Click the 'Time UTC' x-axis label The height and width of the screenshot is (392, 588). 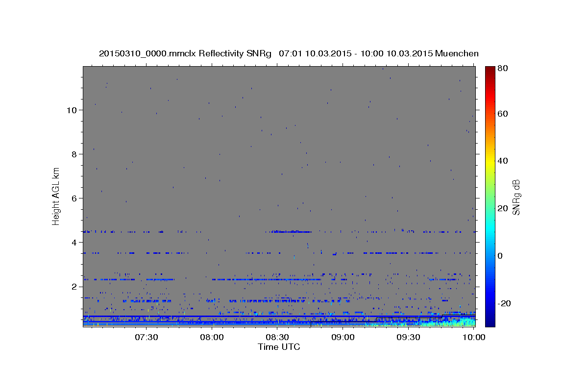(x=279, y=347)
